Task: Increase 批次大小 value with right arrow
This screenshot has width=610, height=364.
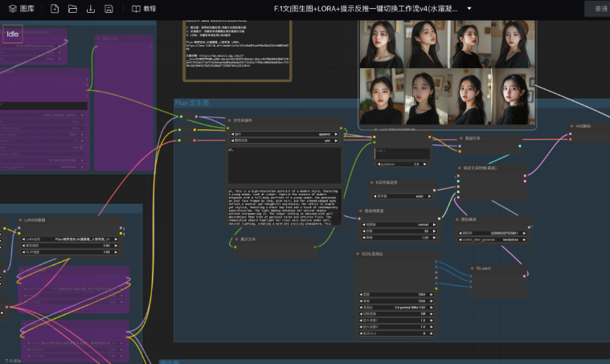Action: (431, 333)
